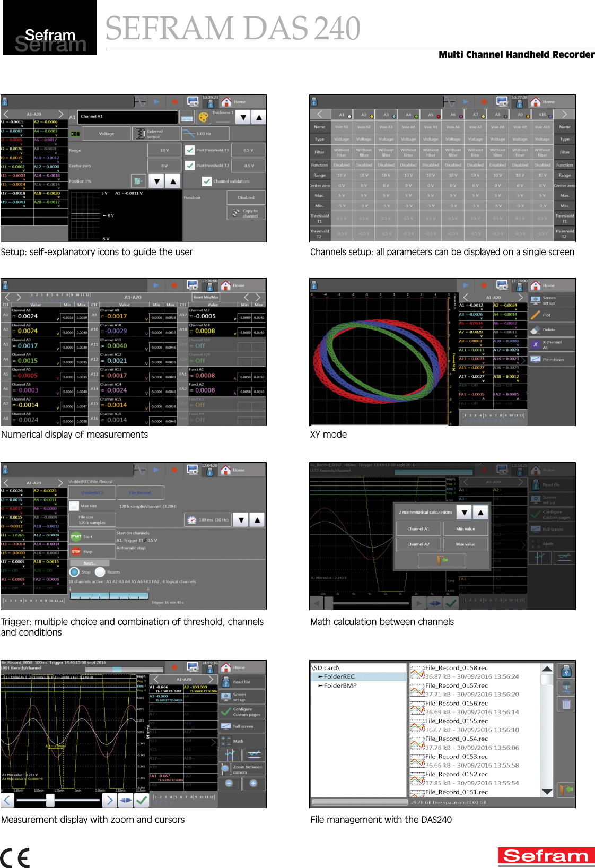
Task: Open Screen set up in XY mode screen
Action: pos(552,300)
